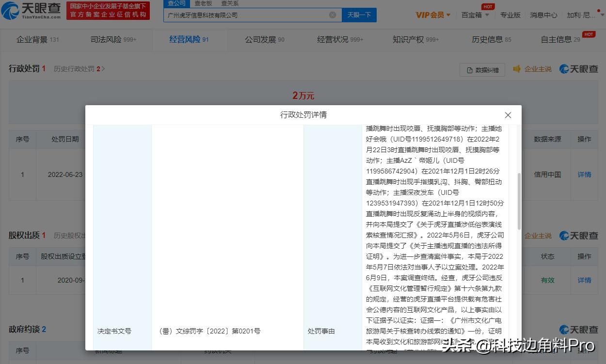Close the 行政处罚详情 dialog

pos(508,115)
